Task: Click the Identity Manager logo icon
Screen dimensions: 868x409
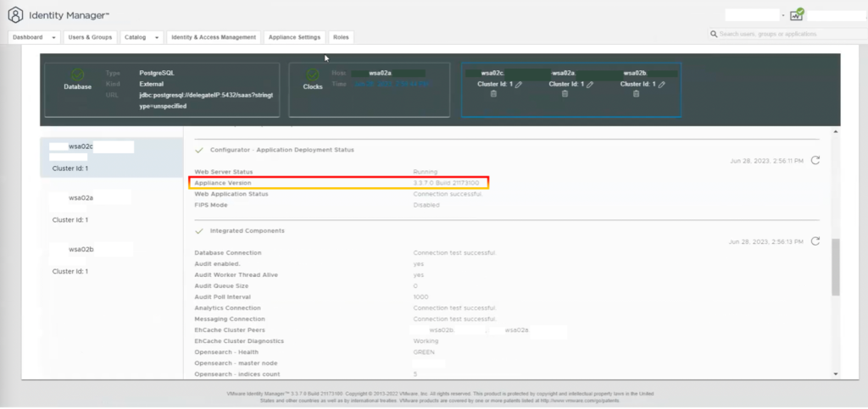Action: (x=15, y=14)
